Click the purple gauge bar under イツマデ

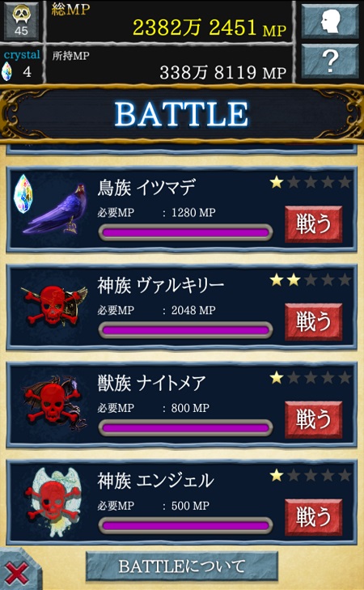[x=185, y=232]
